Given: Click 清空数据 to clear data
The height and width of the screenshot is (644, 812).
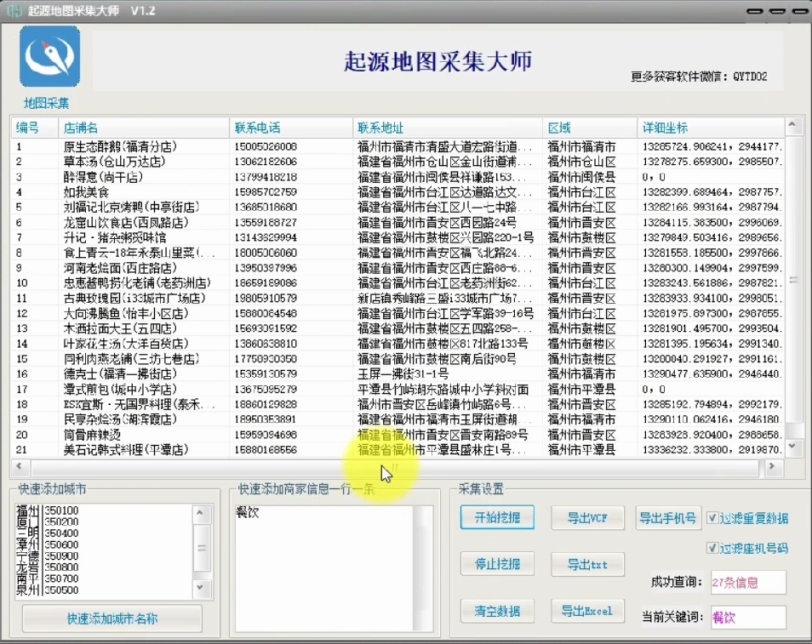Looking at the screenshot, I should (496, 610).
